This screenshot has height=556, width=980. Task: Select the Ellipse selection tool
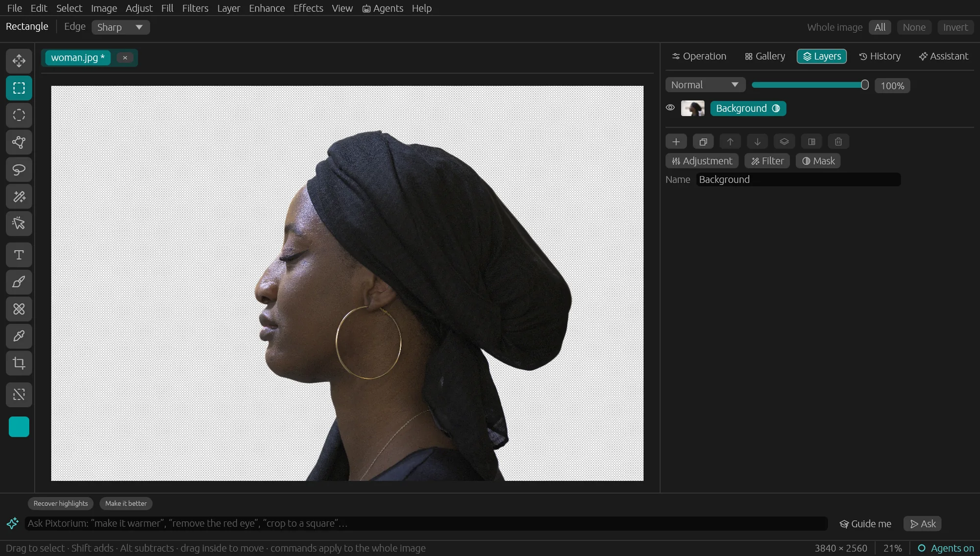coord(19,115)
